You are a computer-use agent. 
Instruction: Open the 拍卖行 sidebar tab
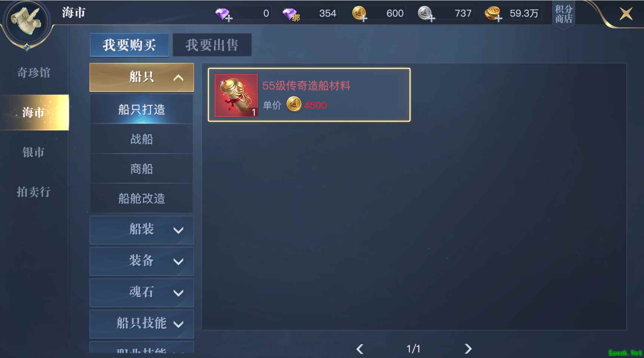tap(34, 192)
